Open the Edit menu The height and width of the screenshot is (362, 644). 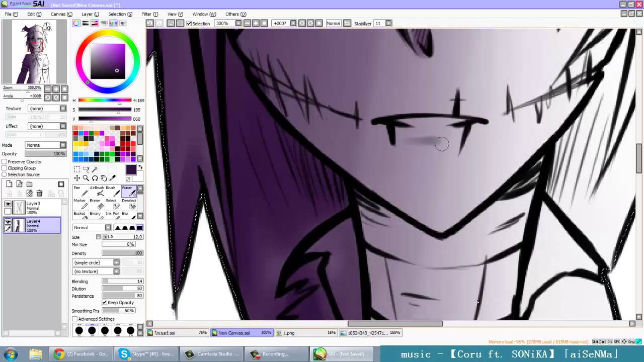[x=34, y=14]
